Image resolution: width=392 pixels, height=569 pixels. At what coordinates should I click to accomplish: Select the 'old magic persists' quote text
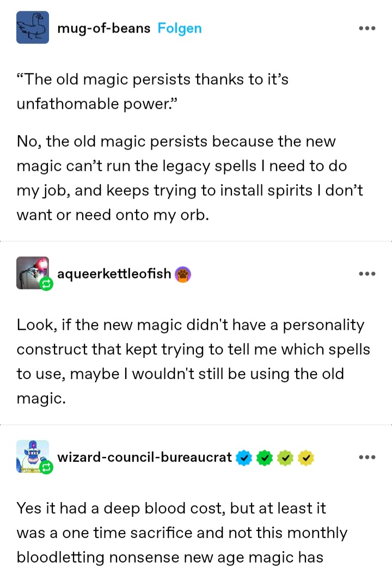point(152,91)
